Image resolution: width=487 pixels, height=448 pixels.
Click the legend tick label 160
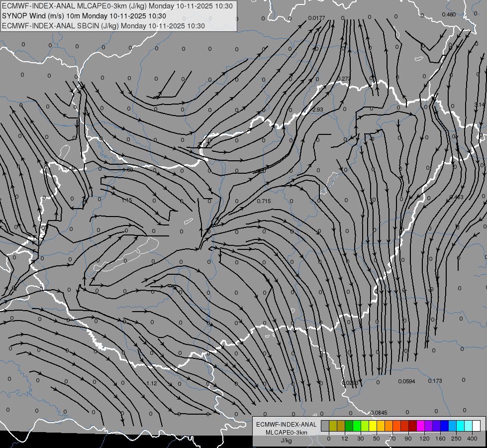(440, 439)
